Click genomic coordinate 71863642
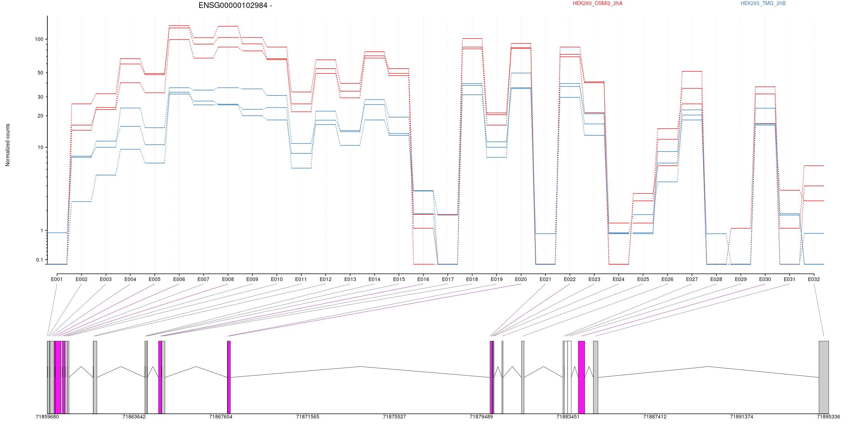 134,417
